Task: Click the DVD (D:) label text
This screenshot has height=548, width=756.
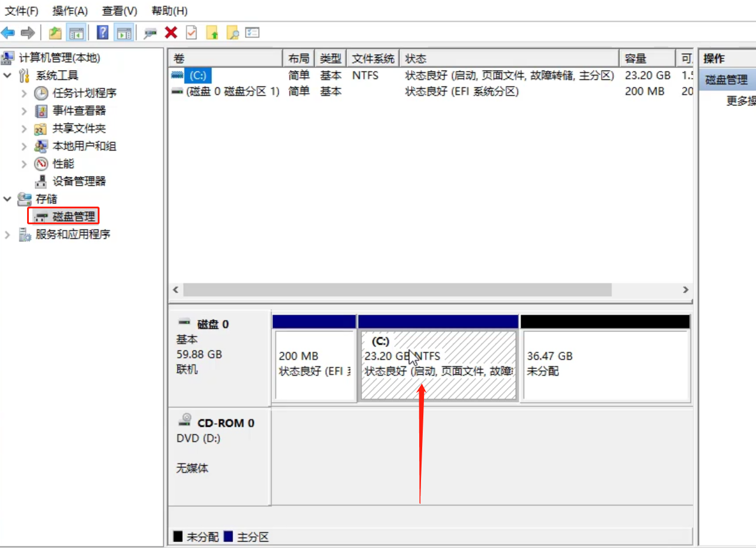Action: click(x=198, y=439)
